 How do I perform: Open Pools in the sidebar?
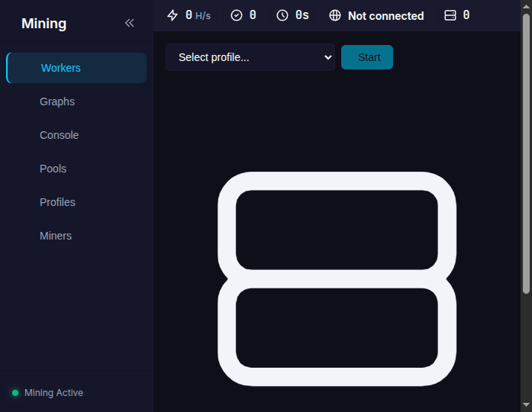click(53, 169)
